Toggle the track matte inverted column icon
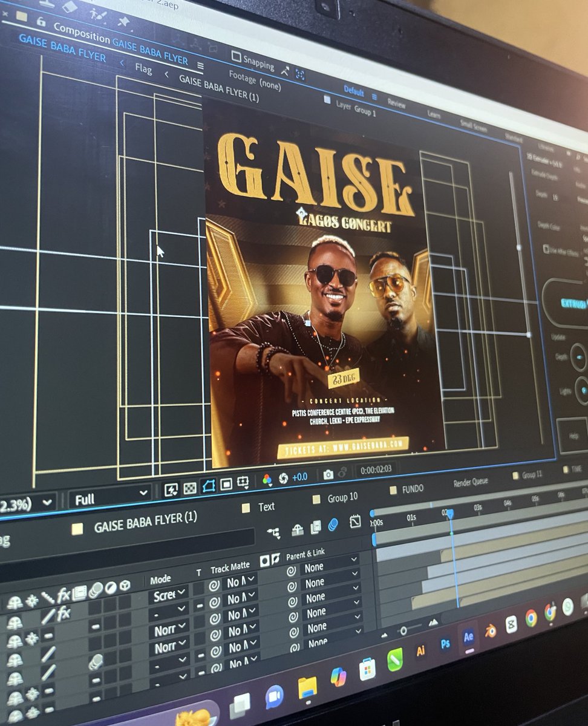The height and width of the screenshot is (726, 588). coord(275,559)
